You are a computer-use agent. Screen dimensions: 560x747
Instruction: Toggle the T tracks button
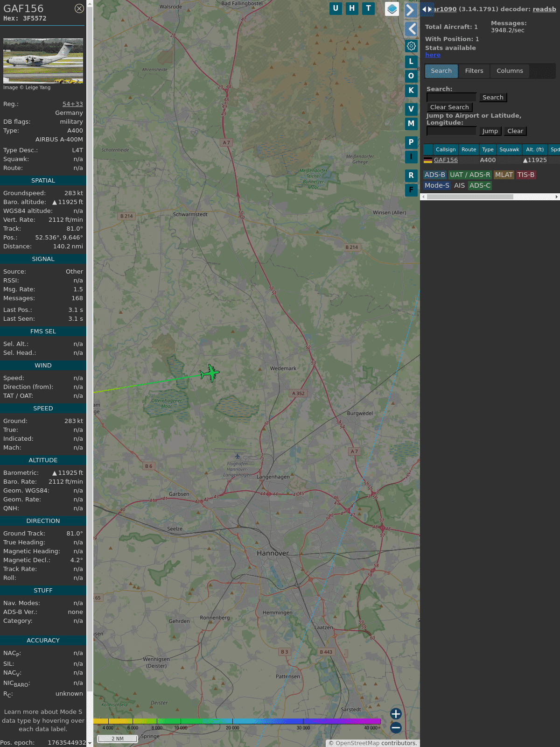(x=368, y=8)
